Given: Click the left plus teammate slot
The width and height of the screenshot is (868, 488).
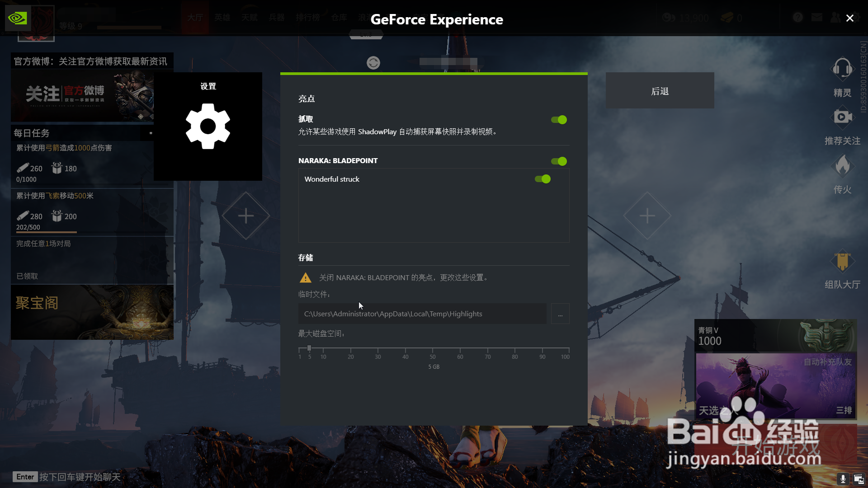Looking at the screenshot, I should tap(246, 216).
